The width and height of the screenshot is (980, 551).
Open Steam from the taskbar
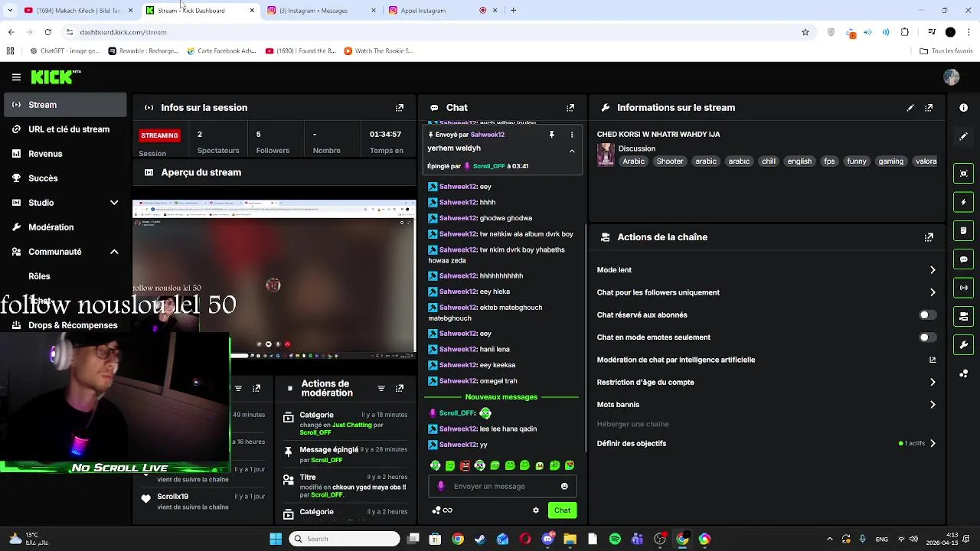[x=480, y=539]
